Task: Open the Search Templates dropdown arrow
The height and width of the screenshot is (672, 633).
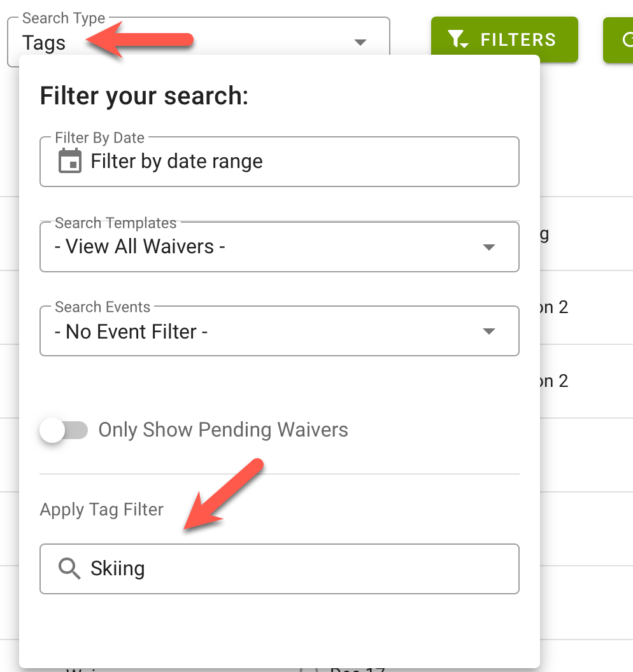Action: 489,247
